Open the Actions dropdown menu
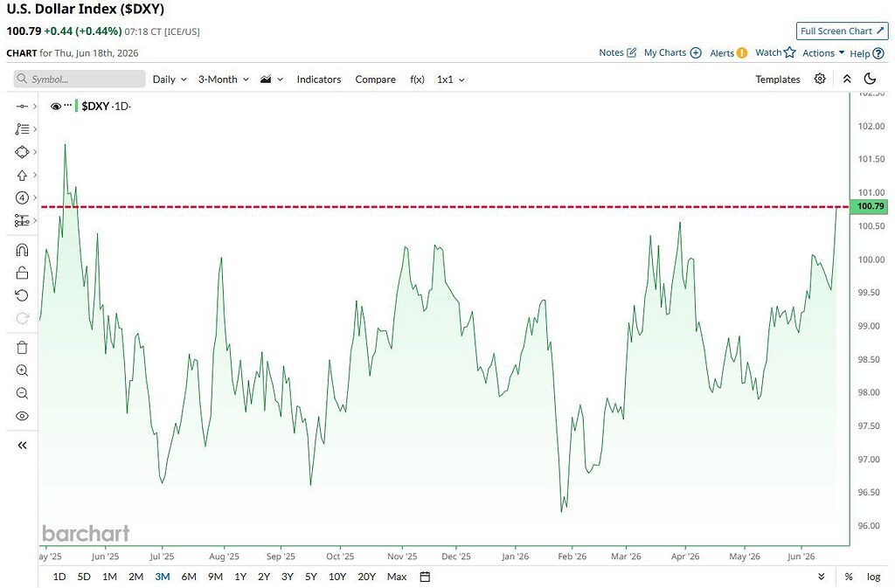The width and height of the screenshot is (895, 588). 823,53
